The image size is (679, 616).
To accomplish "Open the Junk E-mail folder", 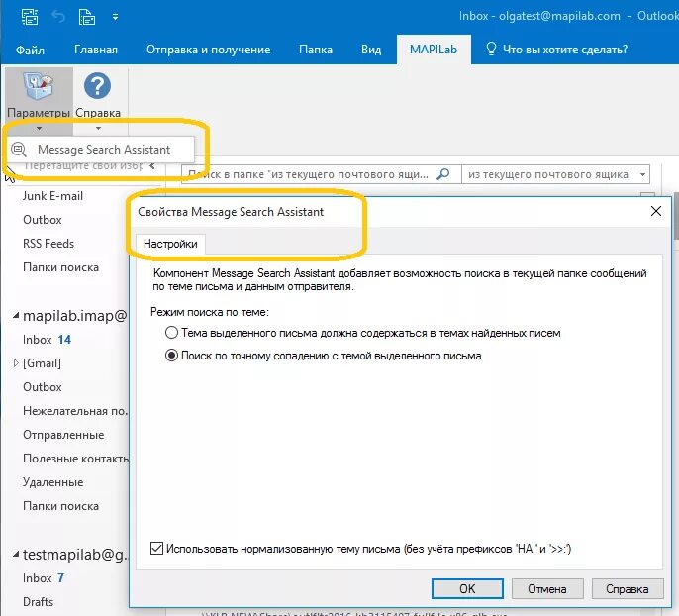I will 52,196.
